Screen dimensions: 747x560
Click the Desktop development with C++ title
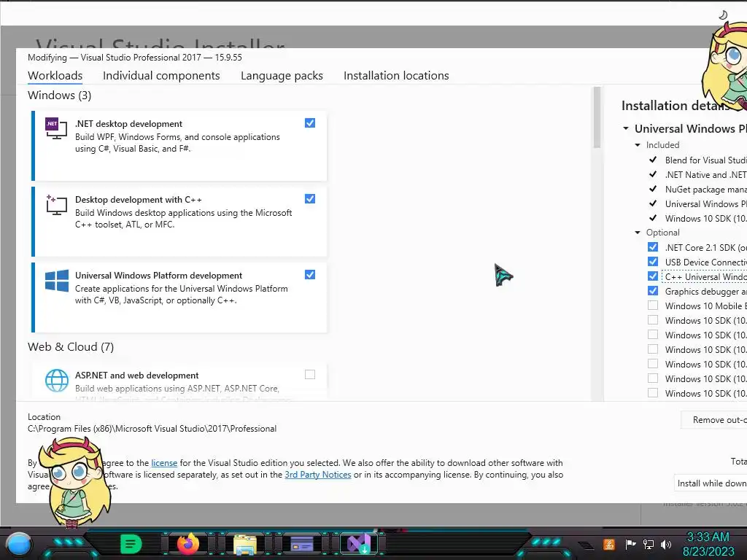138,200
